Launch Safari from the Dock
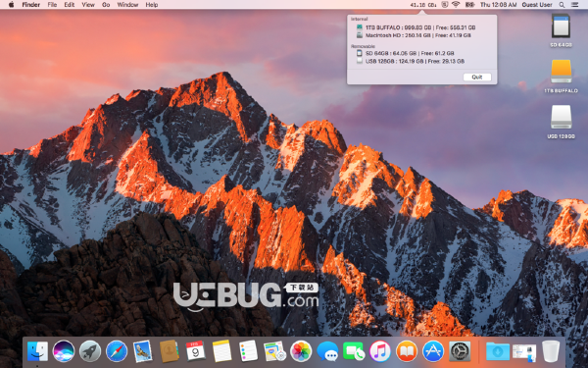 click(x=117, y=351)
